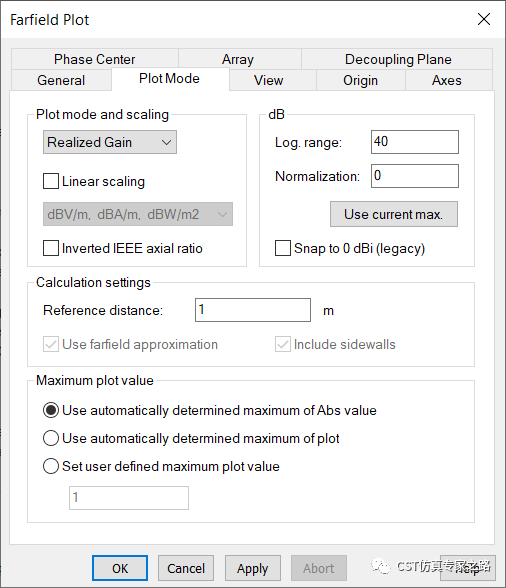Switch to Decoupling Plane tab
This screenshot has height=588, width=506.
pos(397,59)
